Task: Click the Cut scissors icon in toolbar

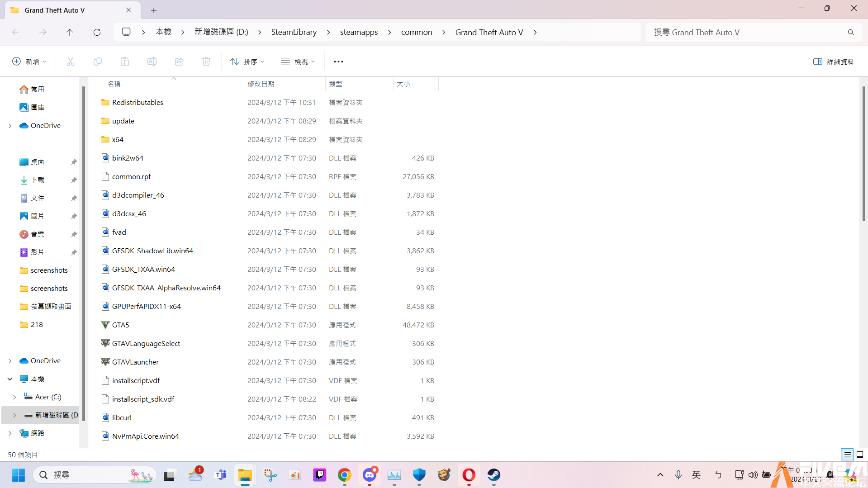Action: coord(70,62)
